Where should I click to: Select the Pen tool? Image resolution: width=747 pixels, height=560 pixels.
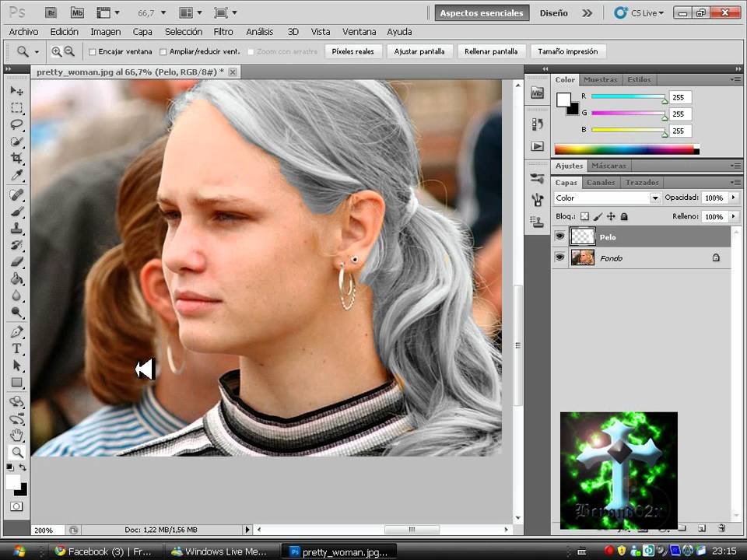[x=16, y=331]
